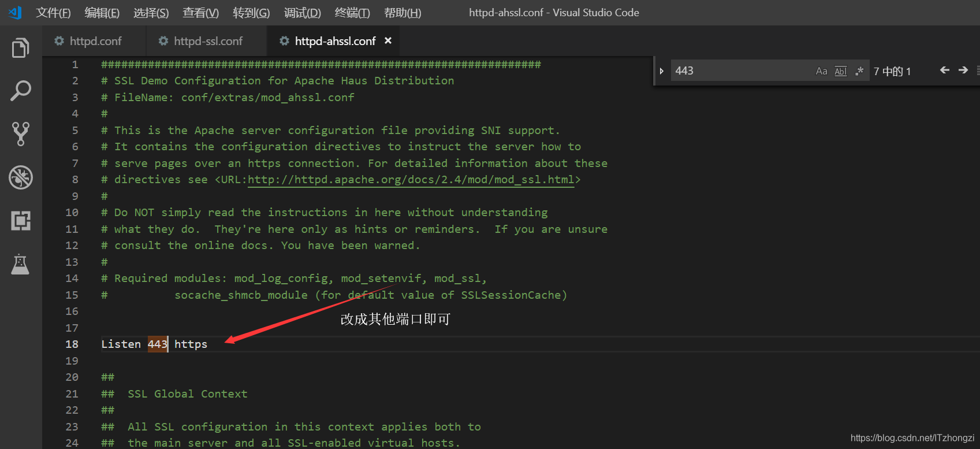980x449 pixels.
Task: Open the 查看(V) menu
Action: 201,13
